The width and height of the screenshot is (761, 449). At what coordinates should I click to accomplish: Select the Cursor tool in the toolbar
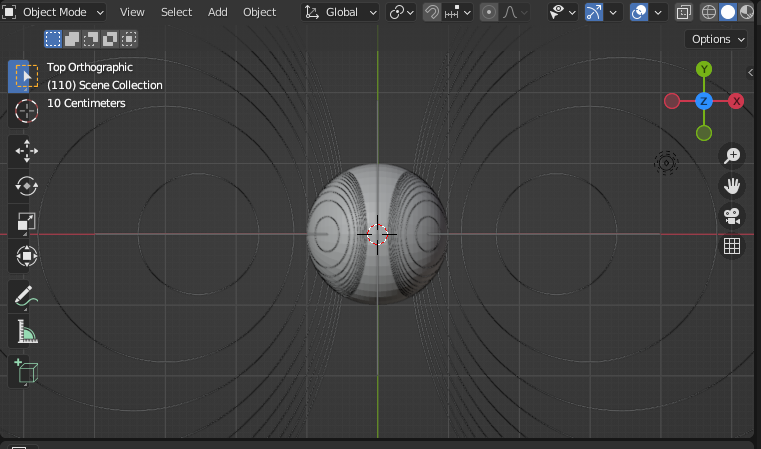tap(27, 110)
